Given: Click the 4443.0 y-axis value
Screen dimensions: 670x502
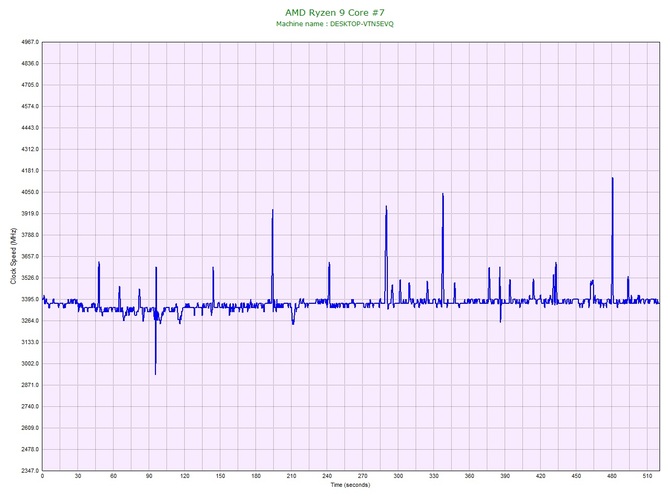Looking at the screenshot, I should click(30, 128).
